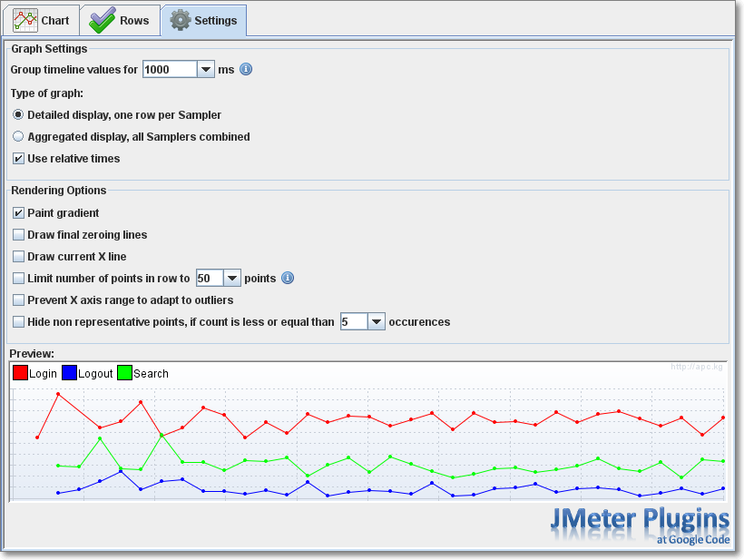
Task: Switch to the Chart tab
Action: tap(41, 20)
